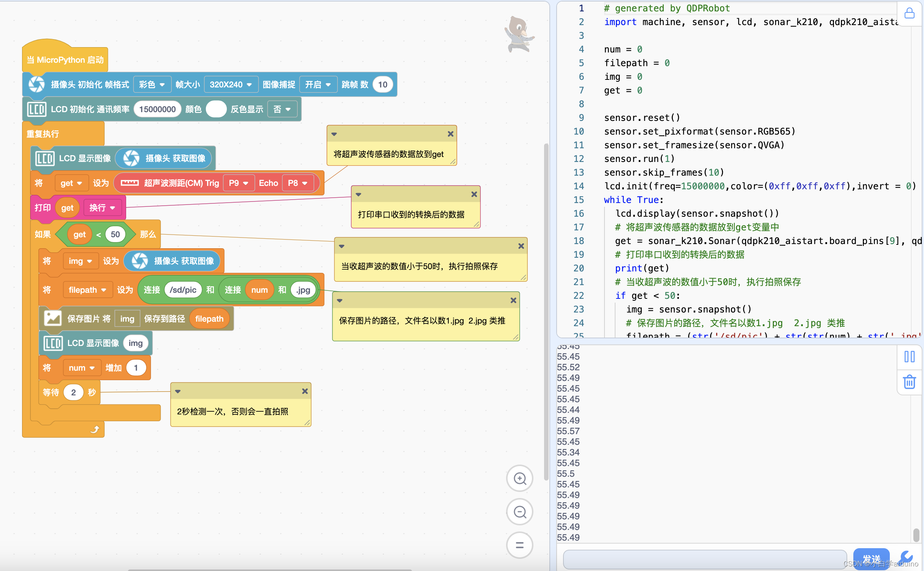The width and height of the screenshot is (924, 571).
Task: Zoom in the block workspace
Action: coord(519,478)
